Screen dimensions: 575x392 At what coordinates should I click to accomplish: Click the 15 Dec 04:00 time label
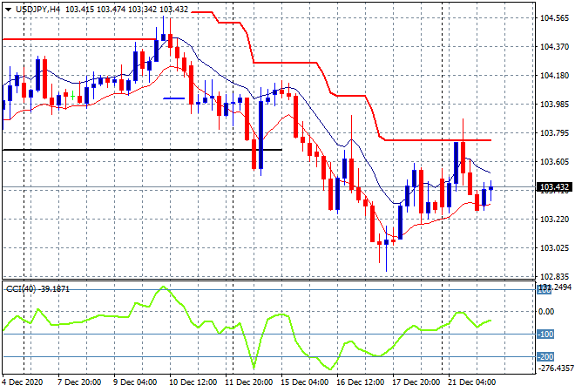coord(304,382)
